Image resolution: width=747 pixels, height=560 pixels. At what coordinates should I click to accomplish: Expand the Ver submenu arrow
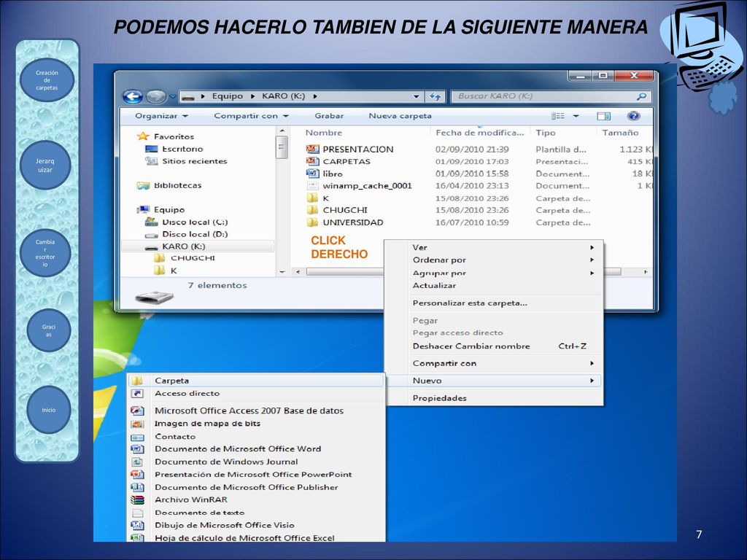(592, 247)
